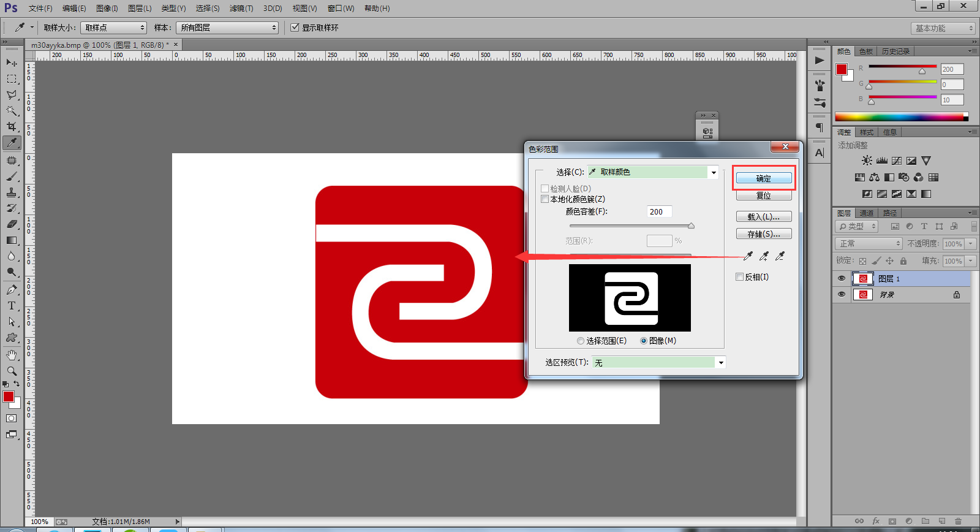
Task: Click the Vibrance adjustment icon
Action: pos(926,161)
